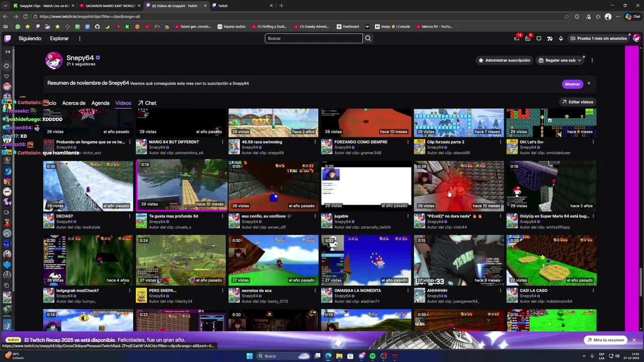
Task: Switch to the Agenda channel tab
Action: click(x=100, y=103)
